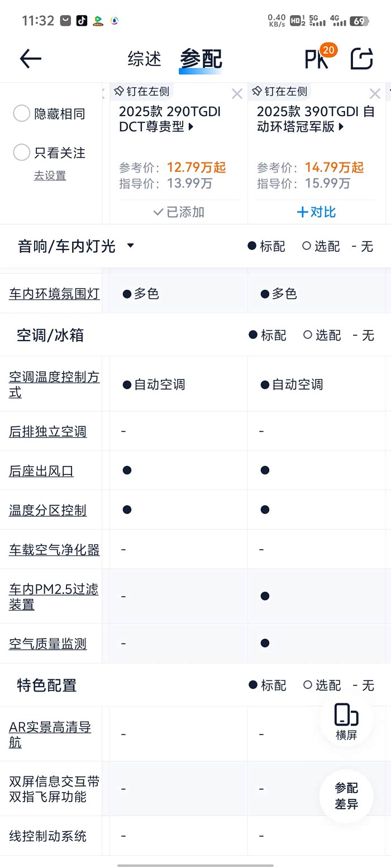Tap the back arrow icon
Screen dimensions: 391x868
coord(31,59)
